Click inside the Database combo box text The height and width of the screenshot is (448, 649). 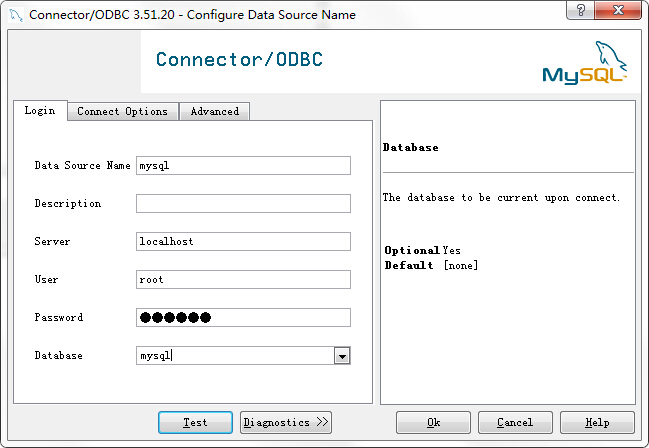(235, 355)
